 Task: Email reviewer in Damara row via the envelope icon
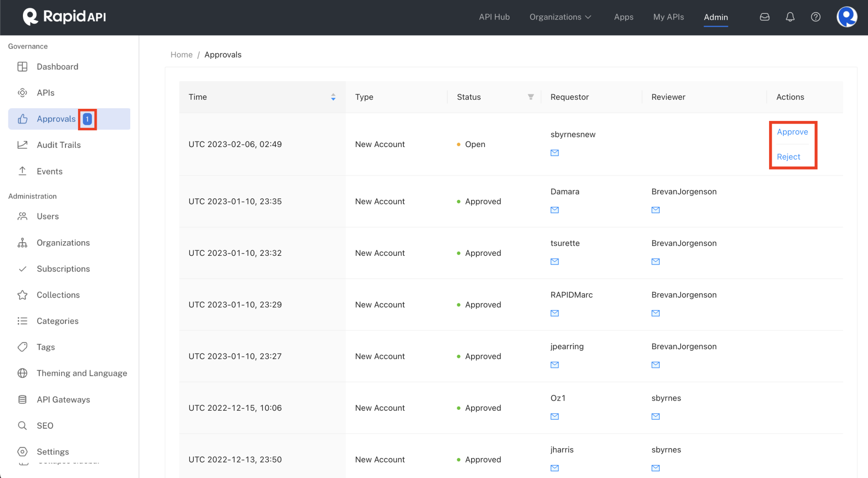pos(656,210)
